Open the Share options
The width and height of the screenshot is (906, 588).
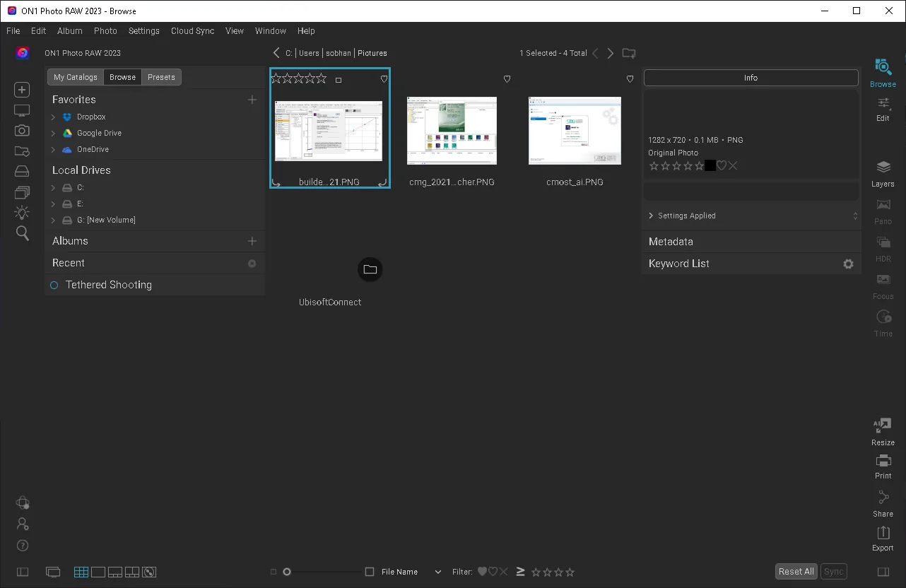coord(883,503)
